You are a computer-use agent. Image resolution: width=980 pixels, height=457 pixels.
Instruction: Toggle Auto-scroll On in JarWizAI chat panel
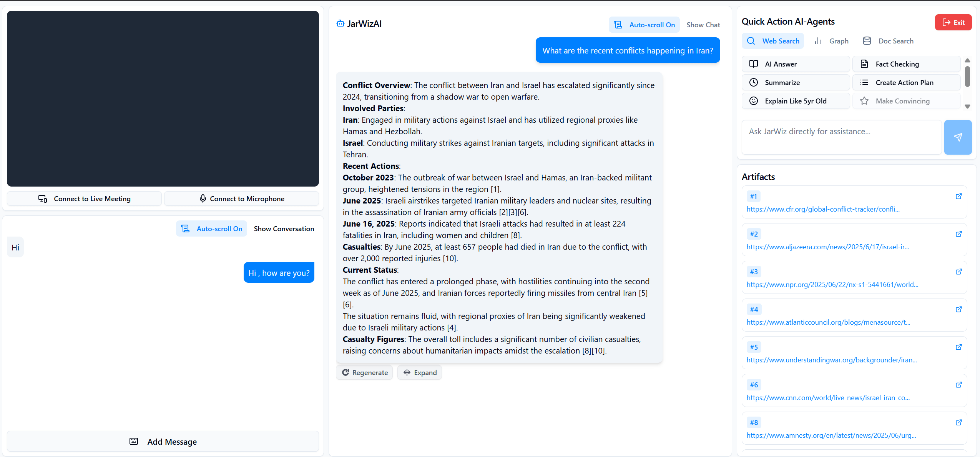644,25
